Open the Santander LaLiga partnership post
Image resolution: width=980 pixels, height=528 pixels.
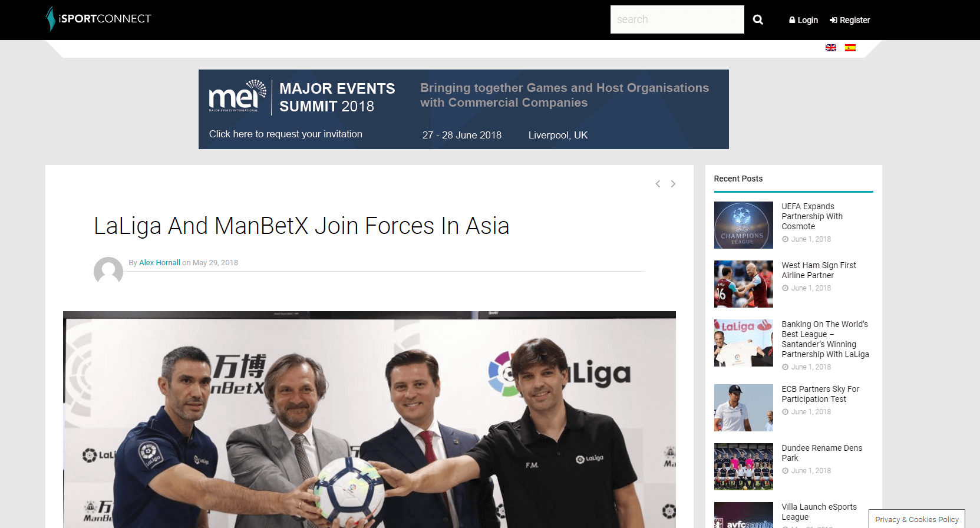click(824, 339)
